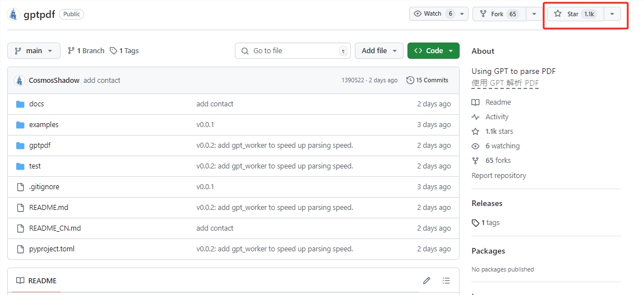Open the Readme link in About sidebar

pos(491,102)
